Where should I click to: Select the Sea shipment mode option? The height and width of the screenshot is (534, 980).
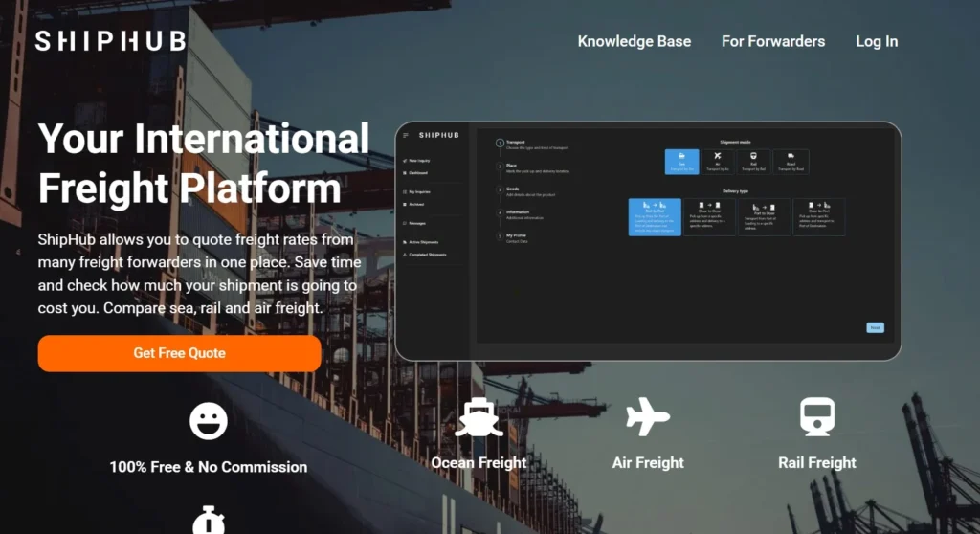[x=681, y=162]
